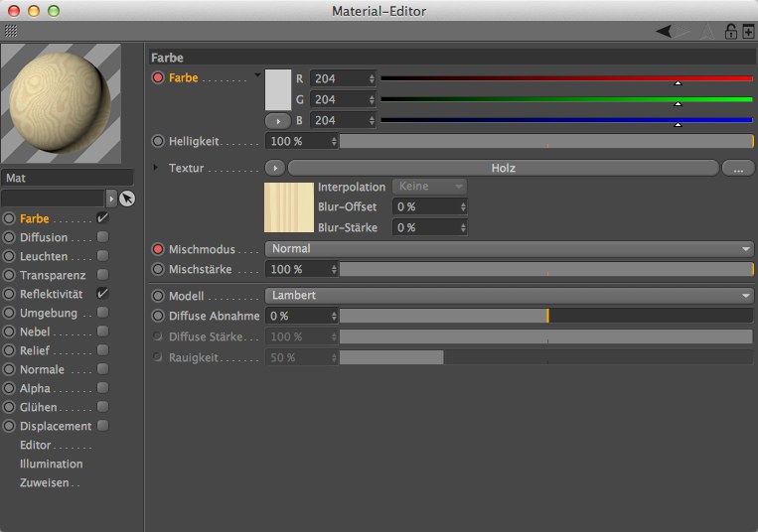Image resolution: width=758 pixels, height=532 pixels.
Task: Enable the Transparenz channel checkbox
Action: (102, 275)
